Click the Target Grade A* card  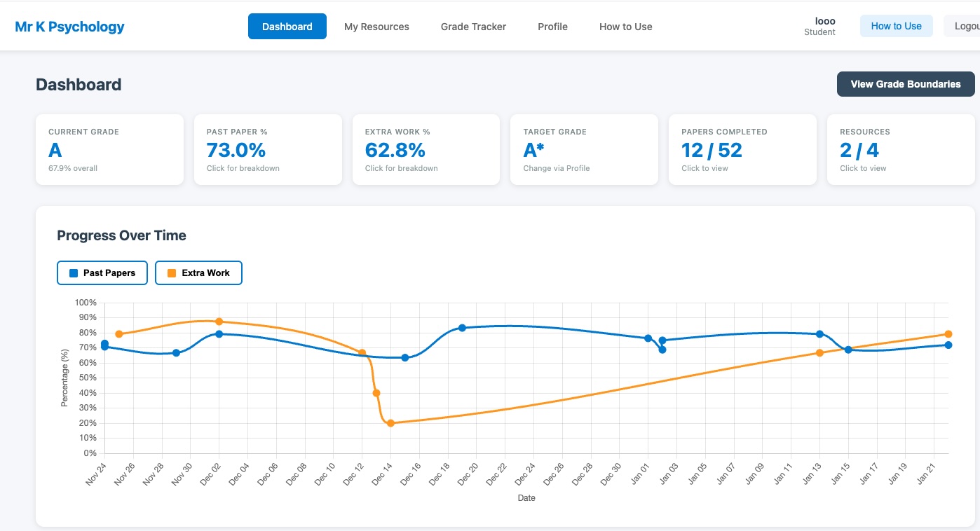pos(584,150)
